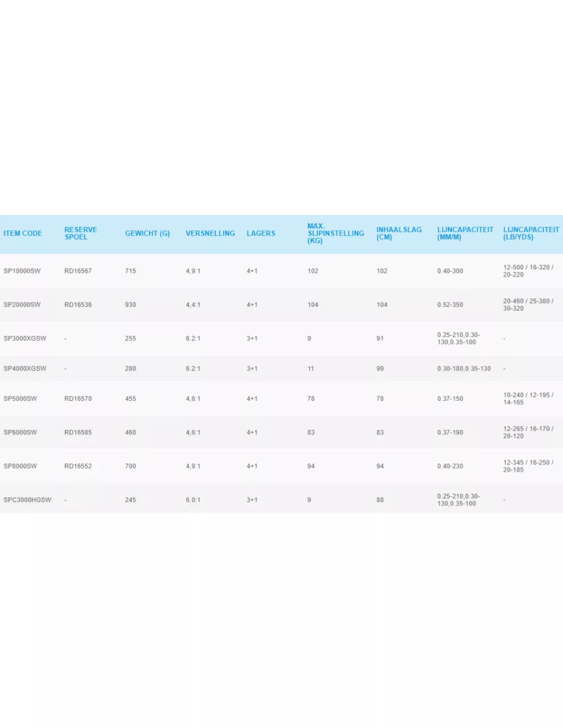The height and width of the screenshot is (728, 563).
Task: Select the 12-345 / 16-250 / 20-185 capacity
Action: (x=527, y=466)
